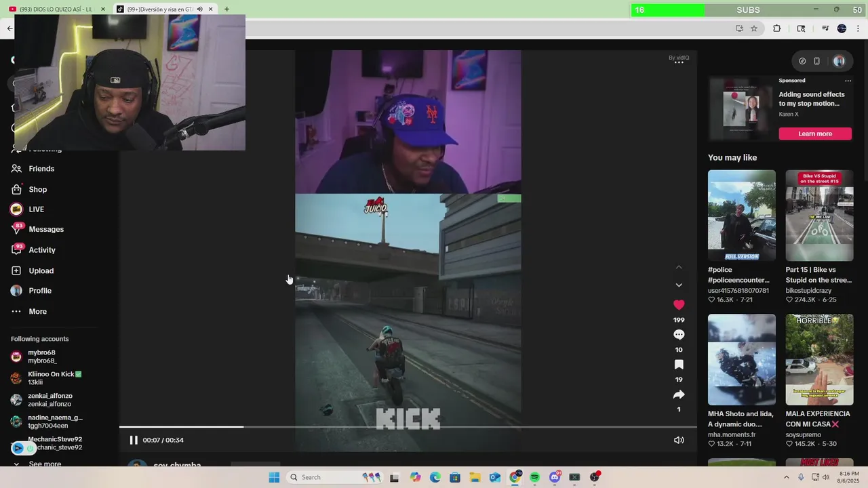Open the MHA Shoto and Iida thumbnail

(x=742, y=359)
